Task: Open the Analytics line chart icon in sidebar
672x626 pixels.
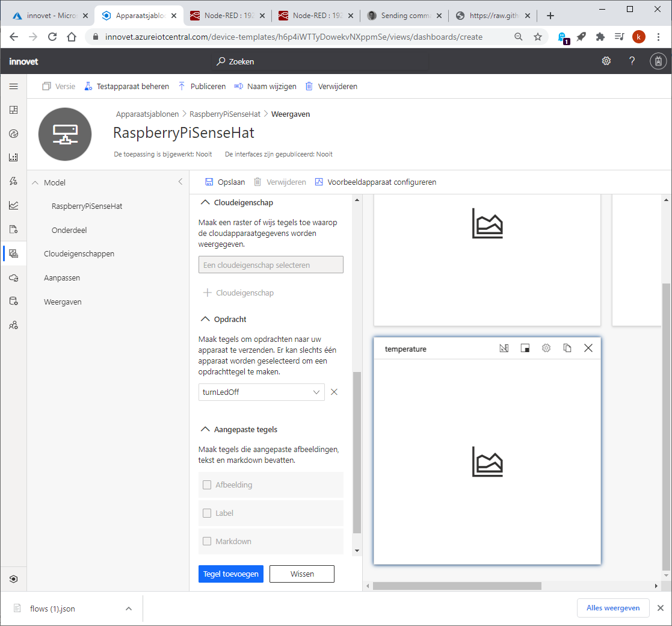Action: coord(14,205)
